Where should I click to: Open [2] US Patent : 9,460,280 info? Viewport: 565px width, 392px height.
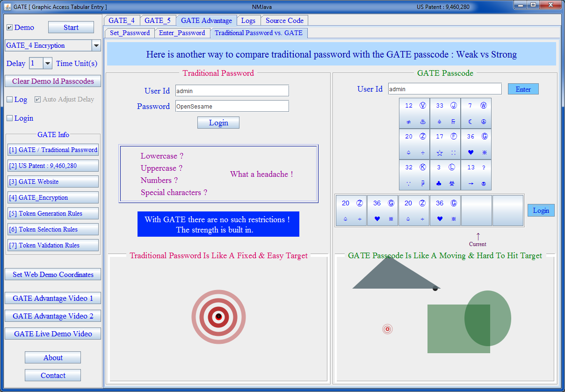[x=53, y=166]
